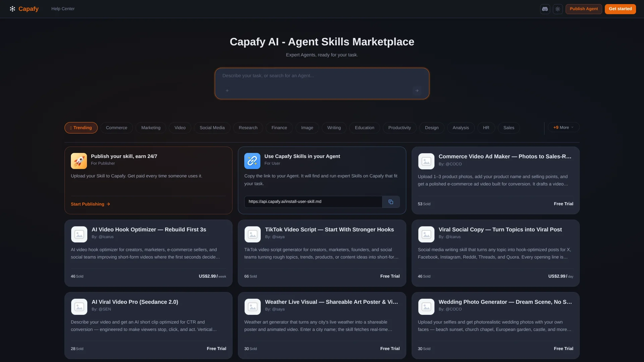Open AI Video Hook Optimizer card title
This screenshot has height=362, width=644.
(x=149, y=230)
